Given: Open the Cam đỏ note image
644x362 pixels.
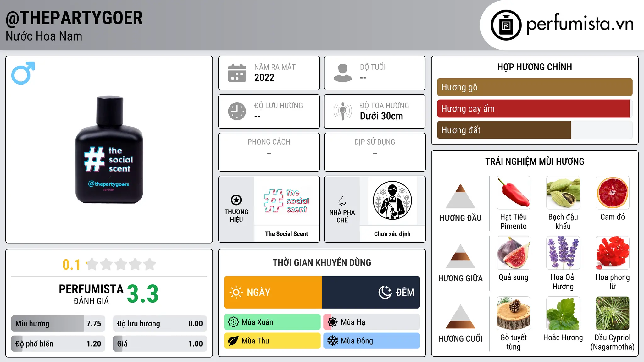Looking at the screenshot, I should 613,193.
